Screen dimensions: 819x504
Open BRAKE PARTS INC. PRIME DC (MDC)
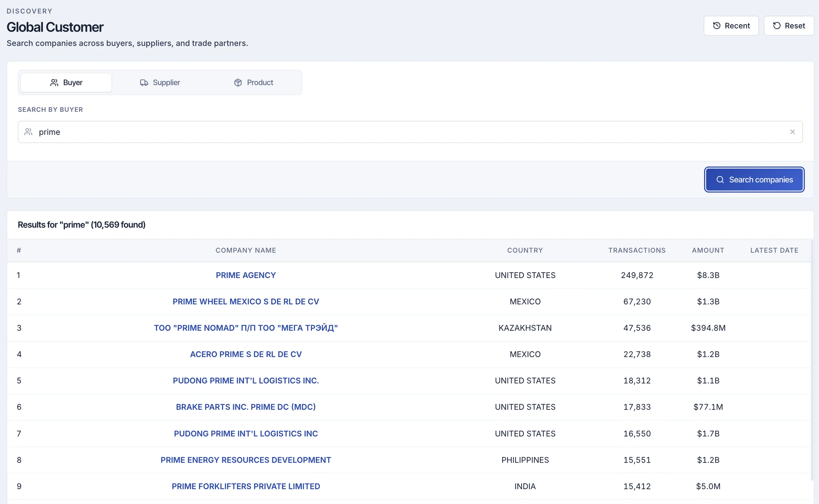246,407
